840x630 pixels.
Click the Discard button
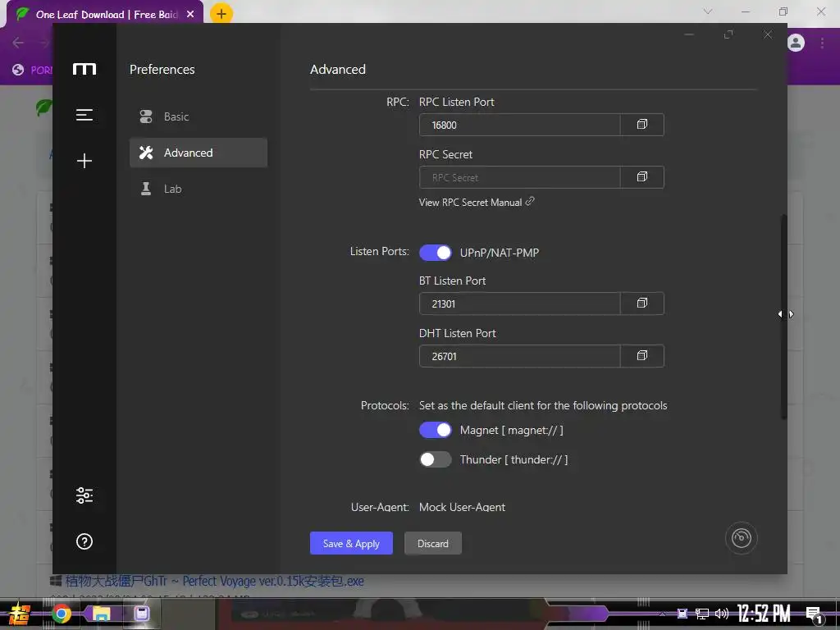[x=433, y=543]
